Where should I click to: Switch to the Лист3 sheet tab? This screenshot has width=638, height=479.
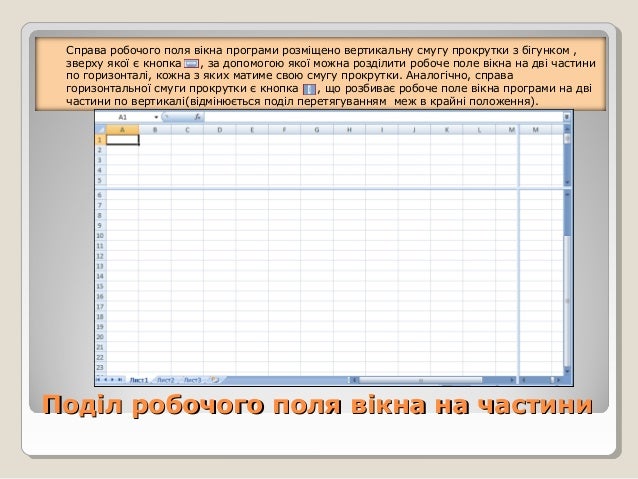192,380
